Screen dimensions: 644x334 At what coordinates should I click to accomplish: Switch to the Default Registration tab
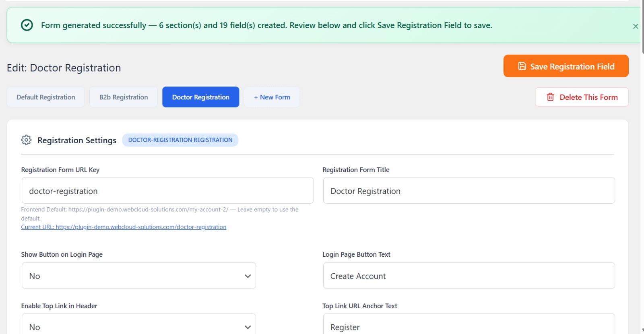coord(45,97)
